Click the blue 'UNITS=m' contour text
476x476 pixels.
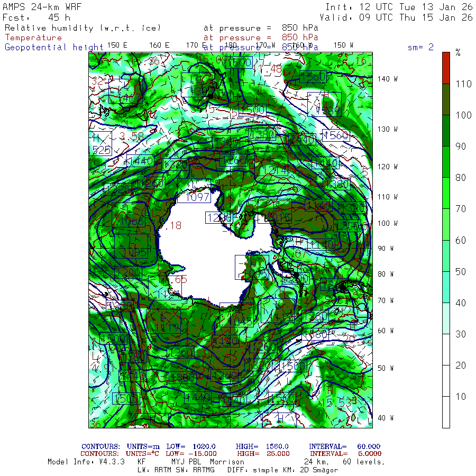(143, 446)
